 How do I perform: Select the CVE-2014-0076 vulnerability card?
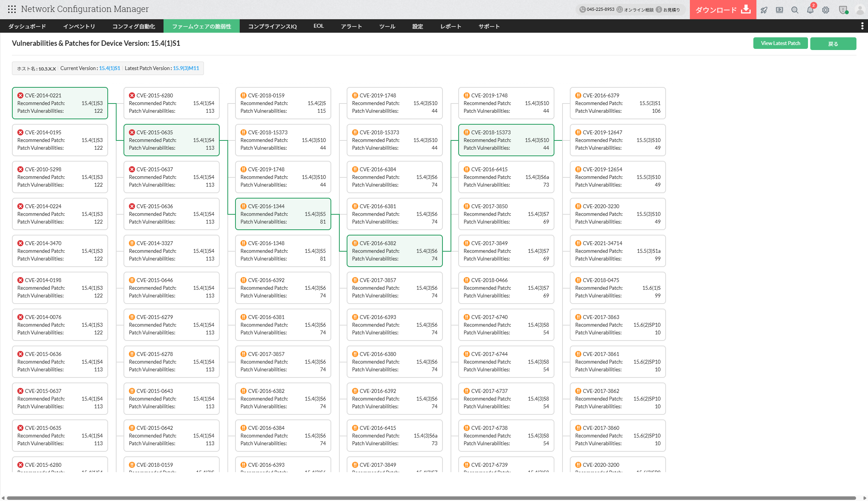(60, 325)
